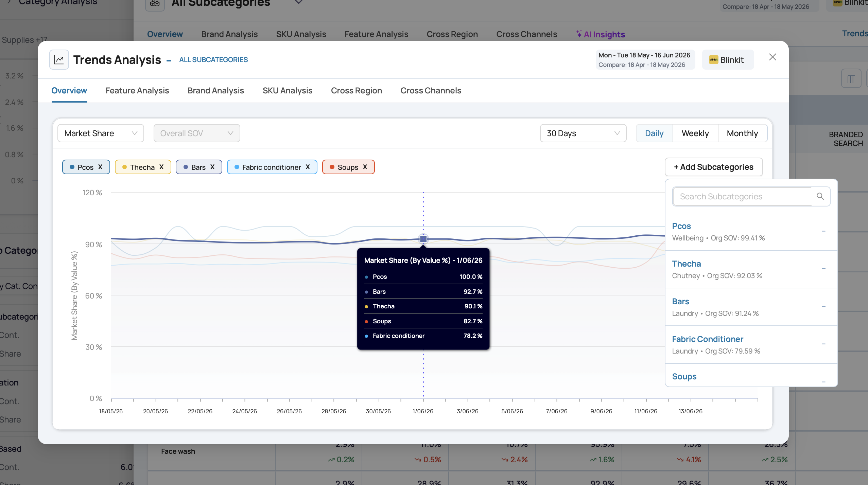Viewport: 868px width, 485px height.
Task: Click the Add Subcategories button
Action: (714, 167)
